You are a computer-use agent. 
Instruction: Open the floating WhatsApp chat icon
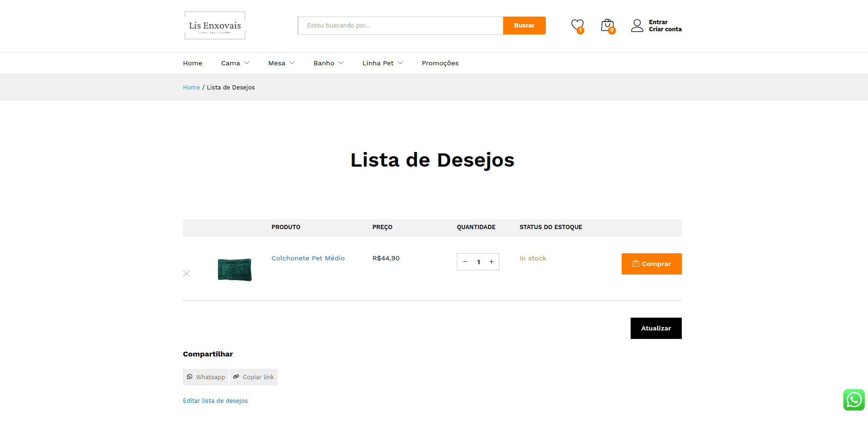coord(853,400)
